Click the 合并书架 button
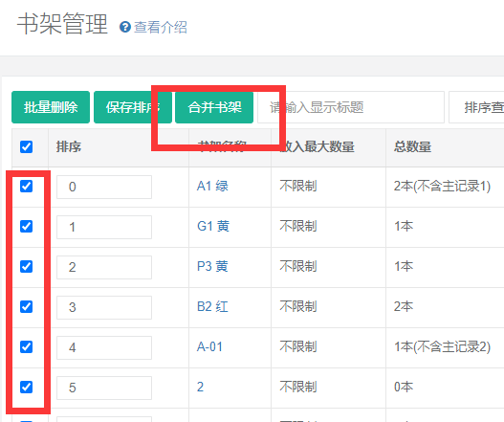504x422 pixels. [x=214, y=107]
